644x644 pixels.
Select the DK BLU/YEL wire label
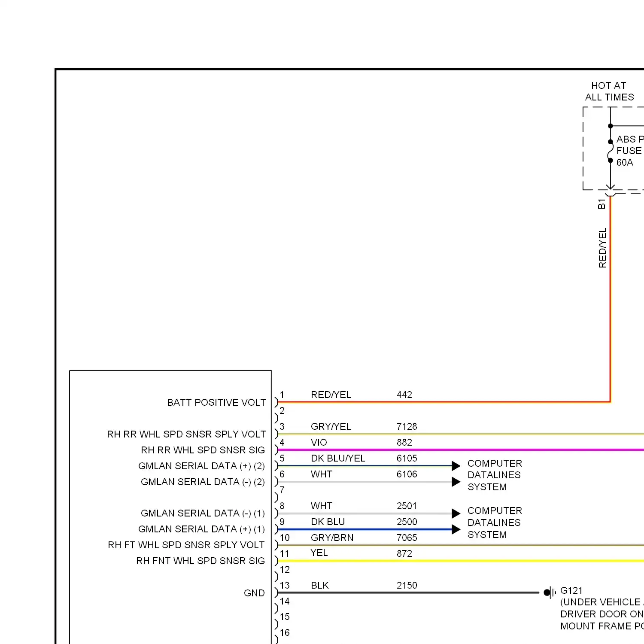point(338,458)
